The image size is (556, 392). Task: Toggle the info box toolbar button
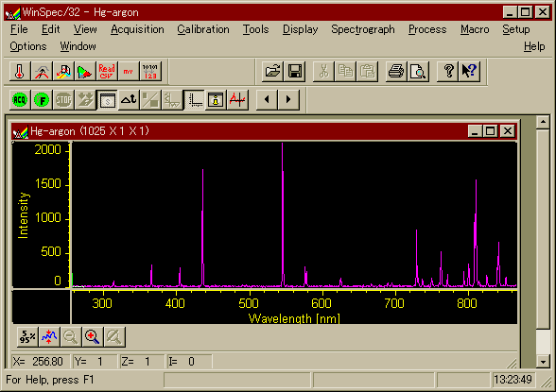216,100
